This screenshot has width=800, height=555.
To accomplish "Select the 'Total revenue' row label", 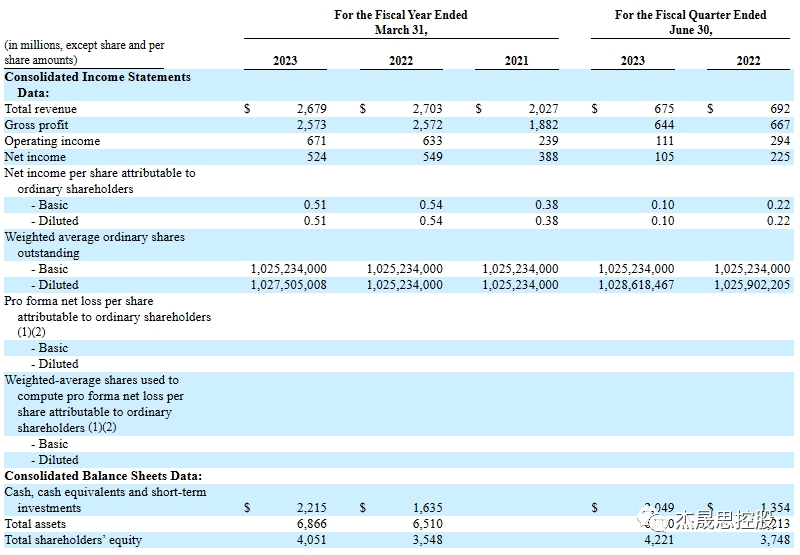I will click(41, 109).
